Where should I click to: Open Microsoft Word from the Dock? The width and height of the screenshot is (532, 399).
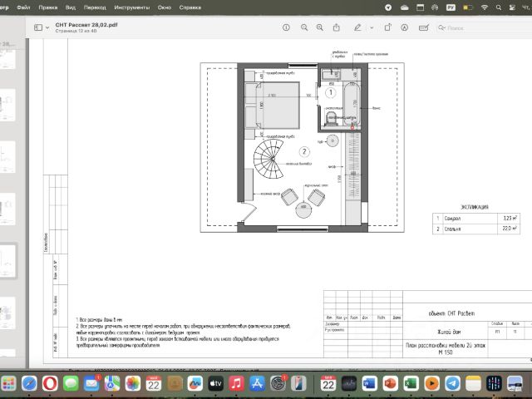369,384
